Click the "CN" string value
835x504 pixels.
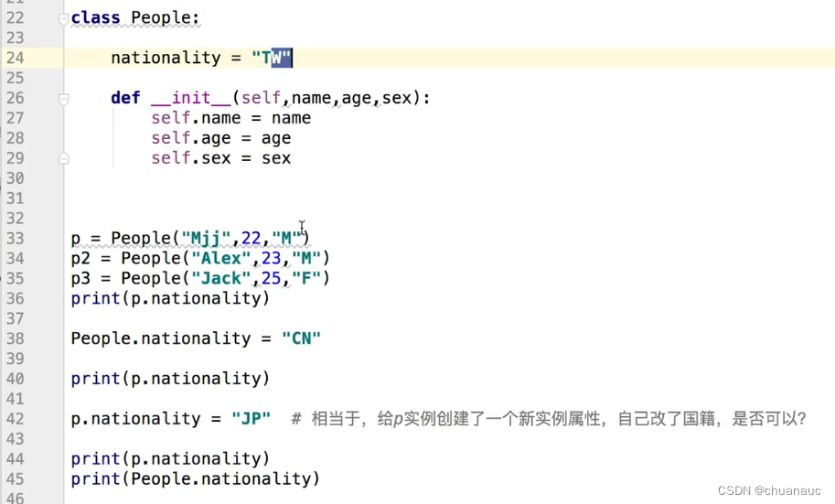302,338
